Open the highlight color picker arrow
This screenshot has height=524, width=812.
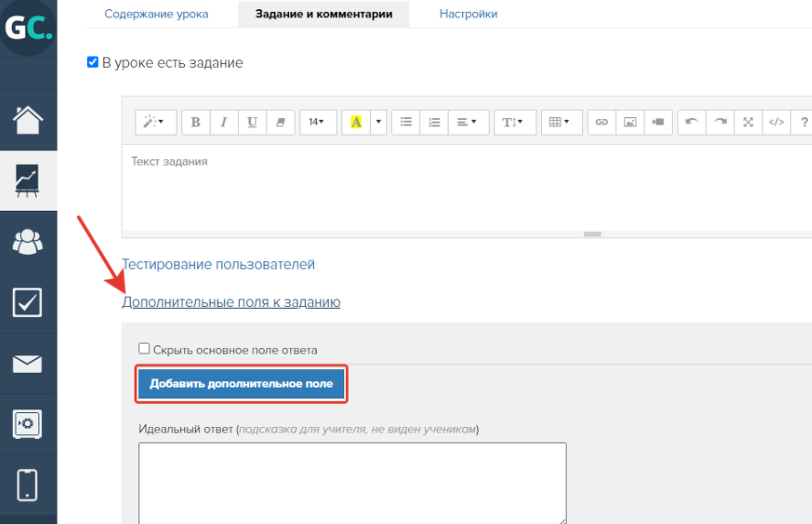coord(379,123)
